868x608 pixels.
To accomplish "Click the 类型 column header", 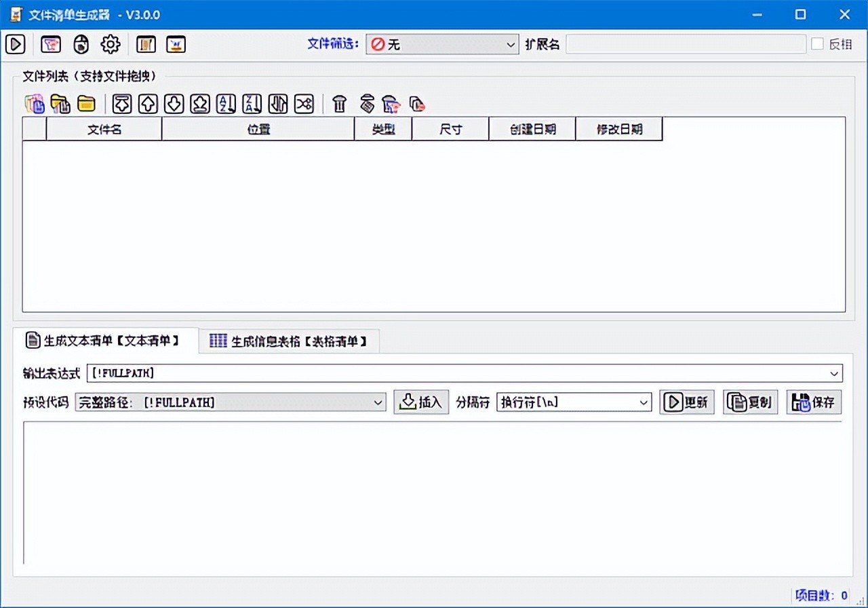I will coord(383,129).
